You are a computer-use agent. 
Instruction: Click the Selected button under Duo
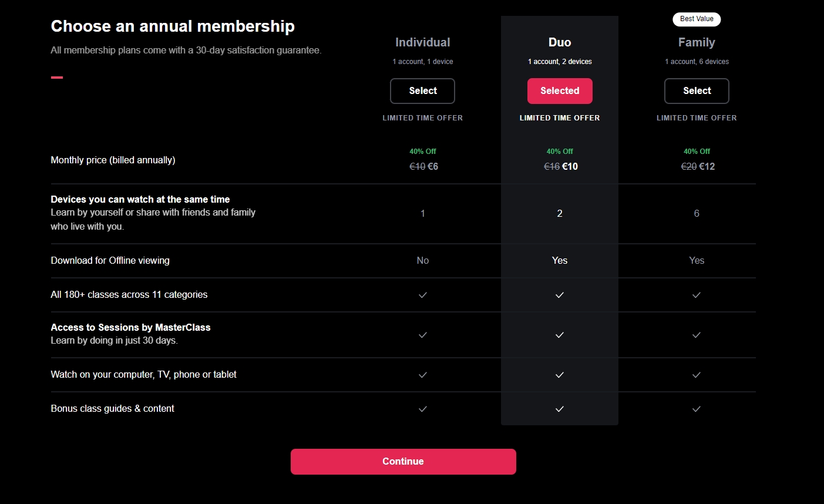pyautogui.click(x=560, y=91)
